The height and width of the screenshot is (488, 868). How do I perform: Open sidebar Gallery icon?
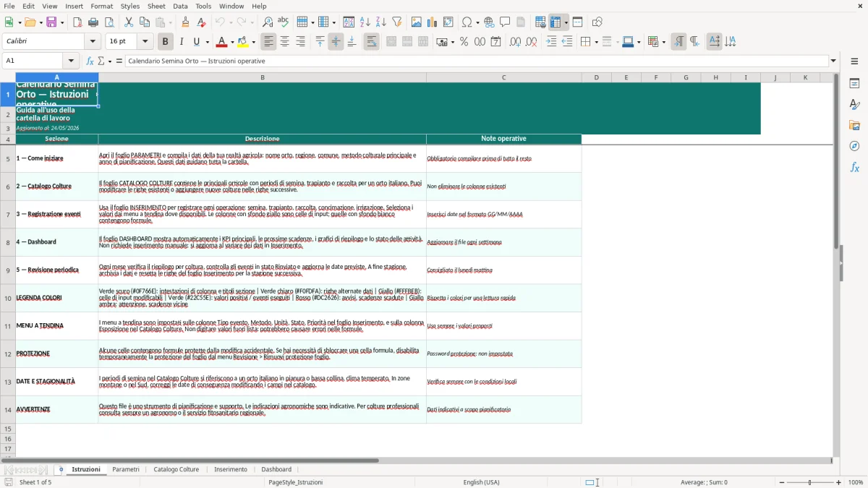(854, 125)
